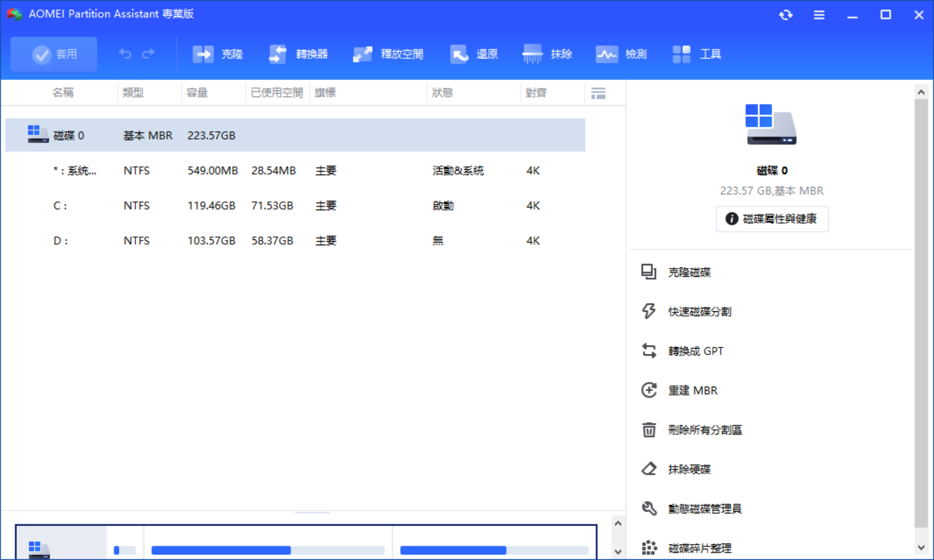The image size is (934, 560).
Task: Click 抹除硬碟 wipe disk option
Action: pos(689,469)
